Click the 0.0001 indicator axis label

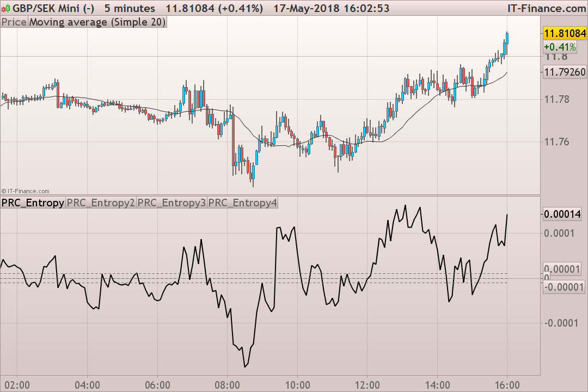point(559,234)
